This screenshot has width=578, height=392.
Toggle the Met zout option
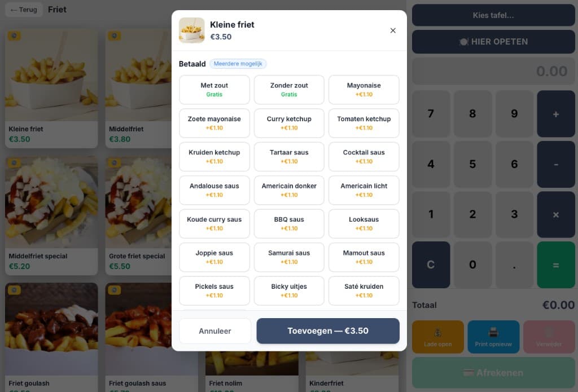(x=214, y=90)
